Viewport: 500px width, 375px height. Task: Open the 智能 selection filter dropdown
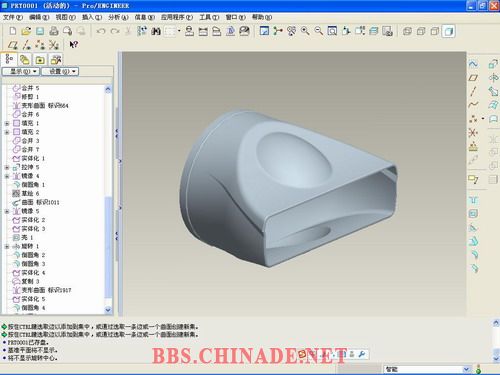pos(427,369)
